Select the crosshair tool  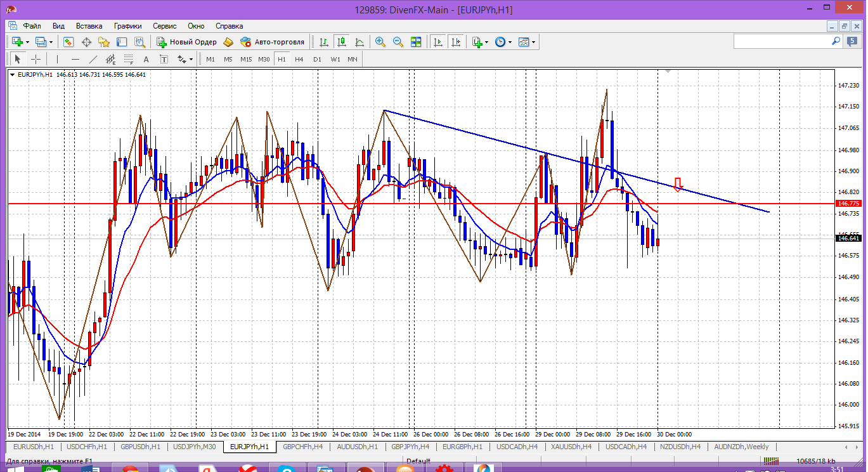36,59
